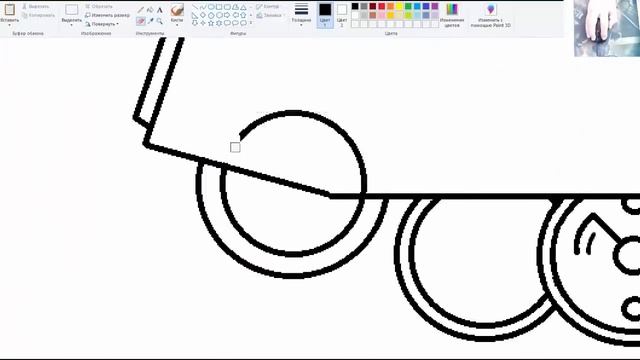Click the webcam overlay thumbnail
Image resolution: width=640 pixels, height=360 pixels.
click(x=607, y=28)
